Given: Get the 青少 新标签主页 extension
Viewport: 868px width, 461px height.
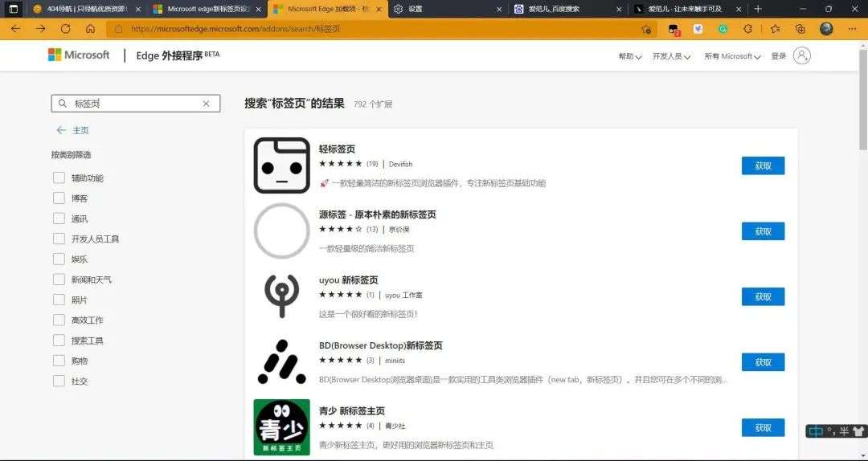Looking at the screenshot, I should 763,427.
